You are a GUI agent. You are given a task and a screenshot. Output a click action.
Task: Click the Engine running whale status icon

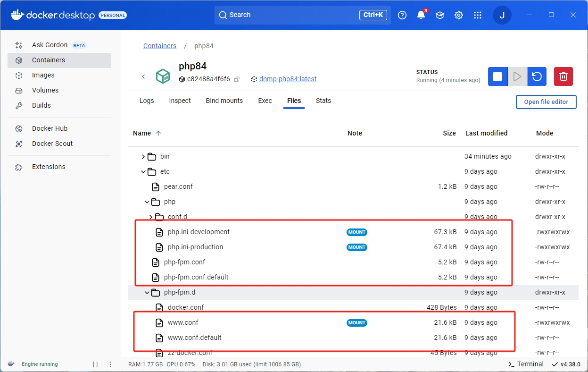11,364
